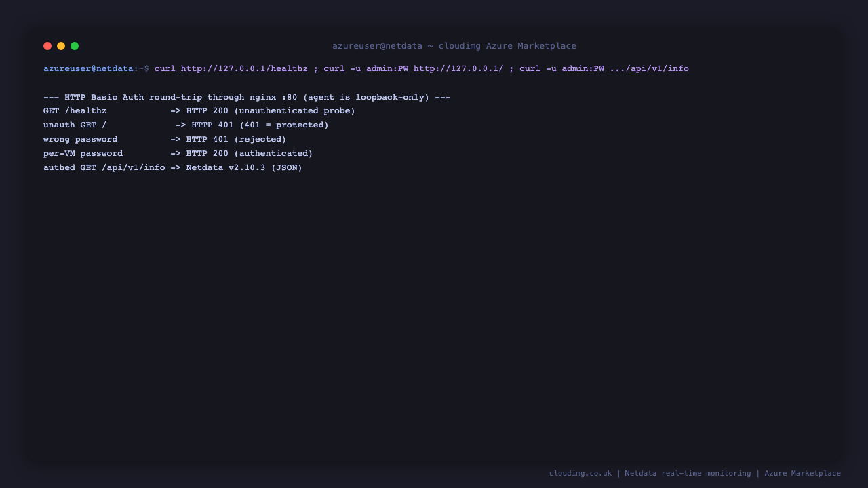This screenshot has width=868, height=488.
Task: Click footer text 'Netdata real-time monitoring'
Action: 688,473
